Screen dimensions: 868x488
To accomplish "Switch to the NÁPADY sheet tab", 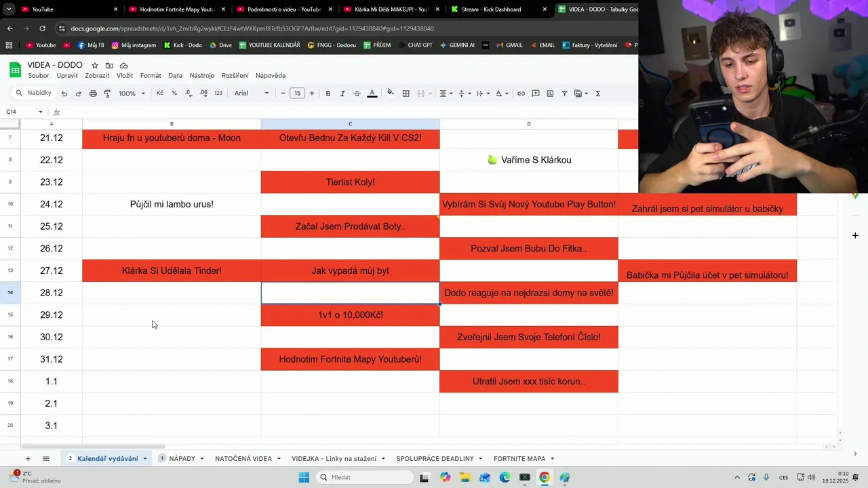I will pos(182,459).
